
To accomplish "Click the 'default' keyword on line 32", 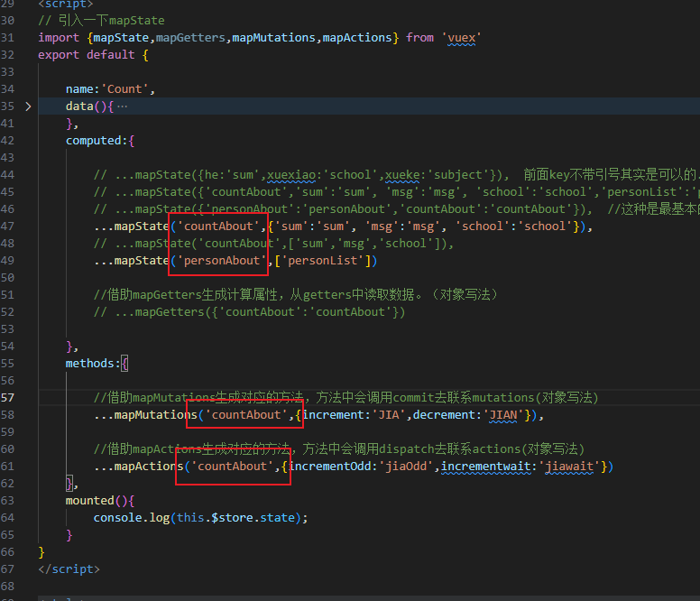I will pyautogui.click(x=111, y=55).
